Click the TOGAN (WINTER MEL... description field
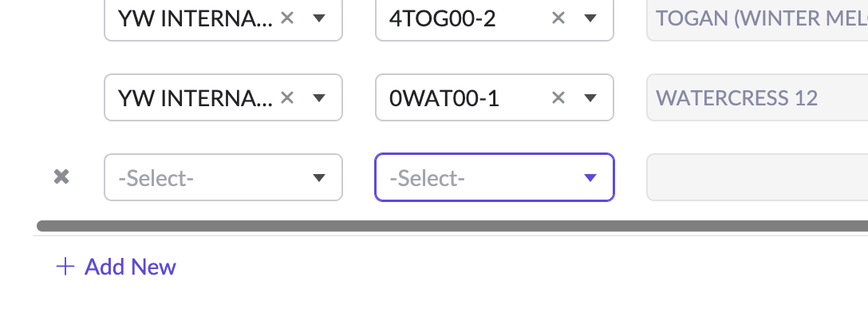The width and height of the screenshot is (868, 313). tap(757, 18)
